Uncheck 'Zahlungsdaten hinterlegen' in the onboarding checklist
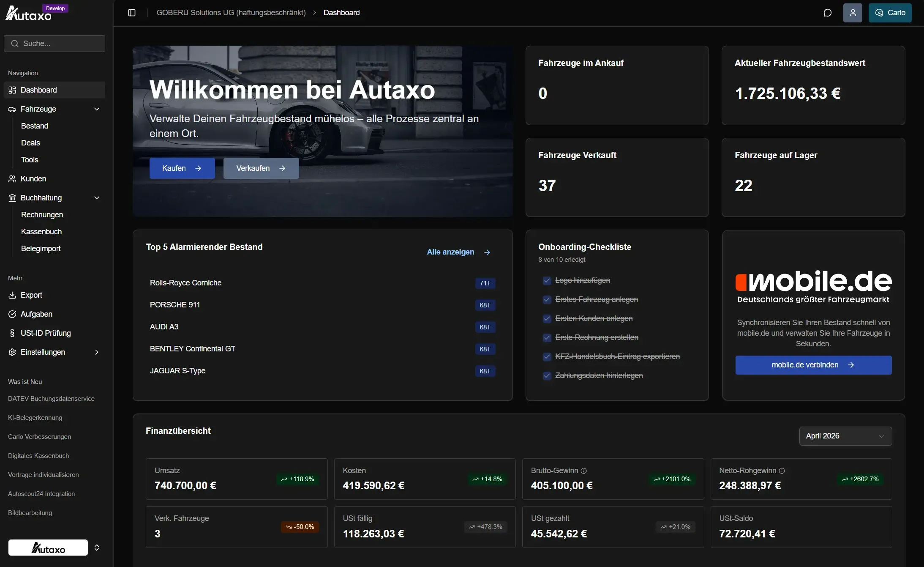 coord(547,375)
